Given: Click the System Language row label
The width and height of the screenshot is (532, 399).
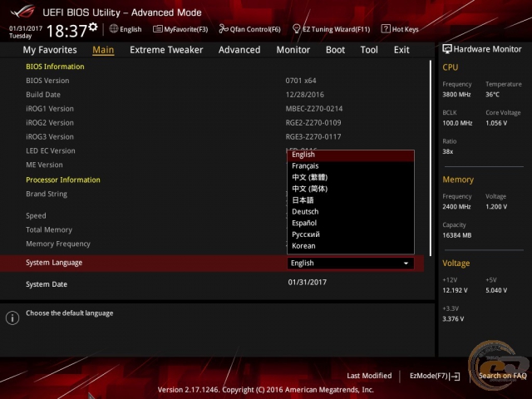Looking at the screenshot, I should (x=54, y=263).
